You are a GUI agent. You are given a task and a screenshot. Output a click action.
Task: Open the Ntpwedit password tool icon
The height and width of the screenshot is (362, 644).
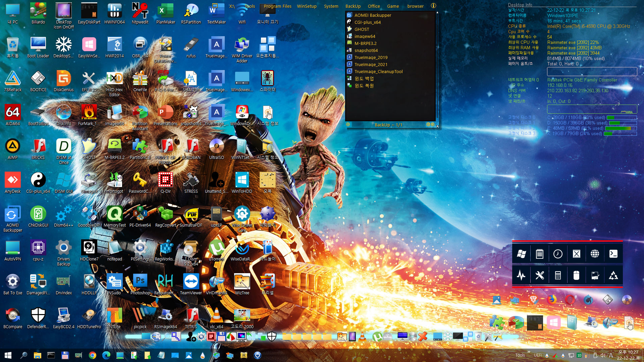(x=140, y=13)
